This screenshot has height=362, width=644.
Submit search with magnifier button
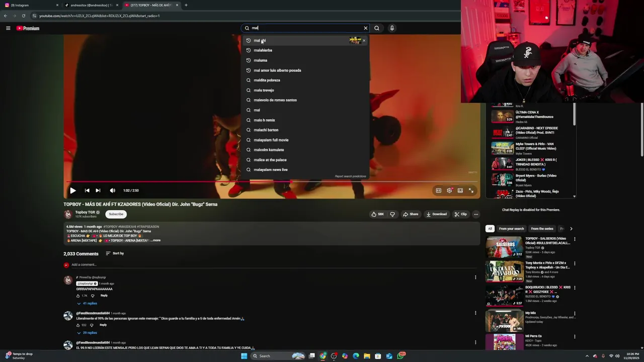[x=377, y=28]
